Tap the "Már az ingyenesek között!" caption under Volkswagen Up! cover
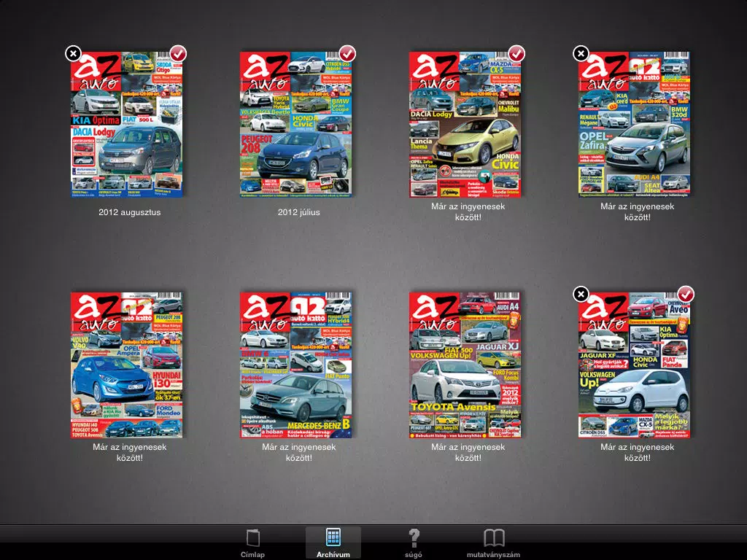Image resolution: width=747 pixels, height=560 pixels. (638, 452)
